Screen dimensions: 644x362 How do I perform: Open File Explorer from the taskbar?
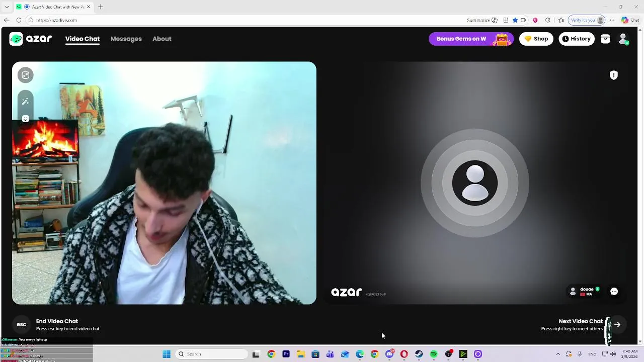[x=300, y=354]
